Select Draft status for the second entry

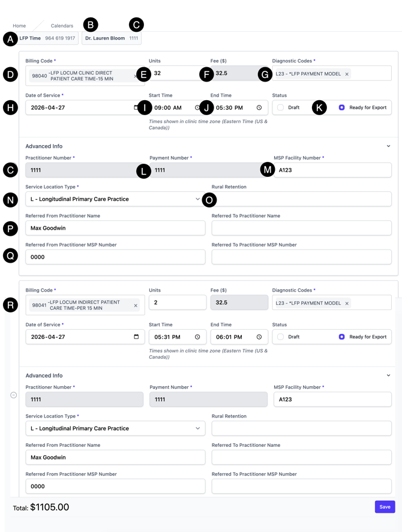coord(281,337)
